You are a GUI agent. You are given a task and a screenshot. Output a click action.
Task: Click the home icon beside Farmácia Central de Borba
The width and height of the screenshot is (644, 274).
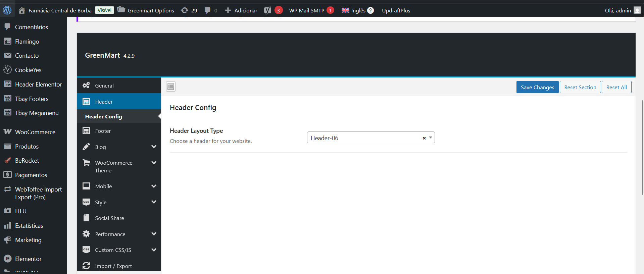pos(22,10)
